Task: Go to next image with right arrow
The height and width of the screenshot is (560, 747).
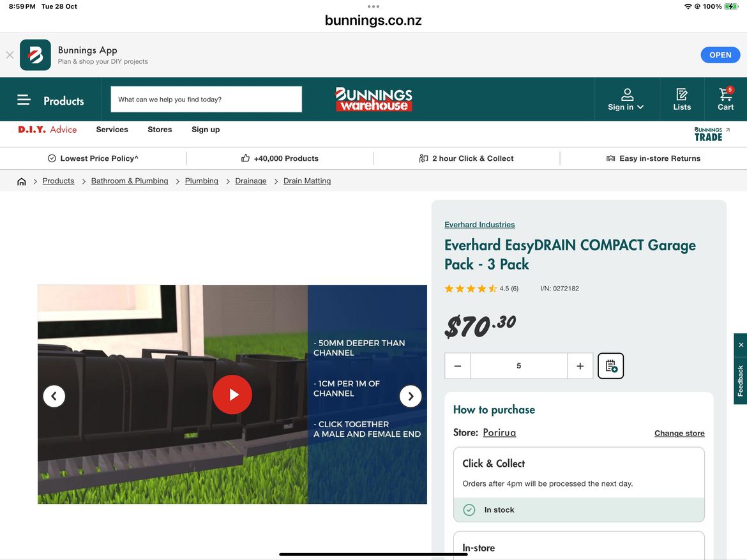Action: [411, 396]
